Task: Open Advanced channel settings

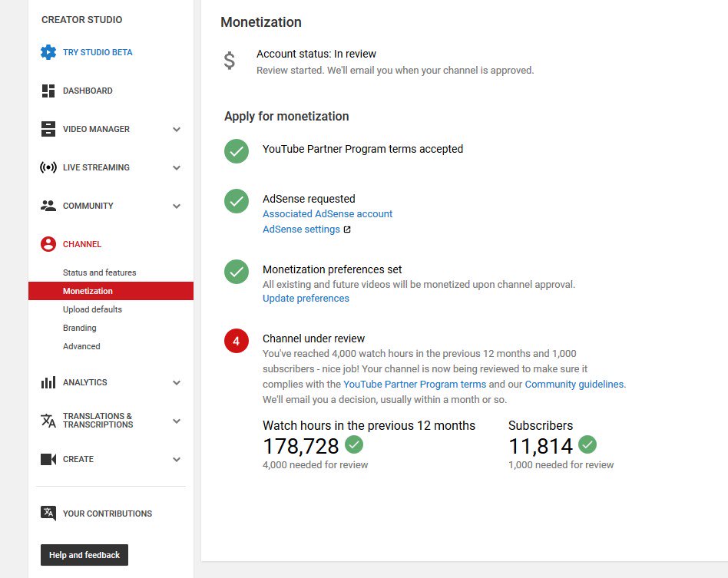Action: tap(81, 346)
